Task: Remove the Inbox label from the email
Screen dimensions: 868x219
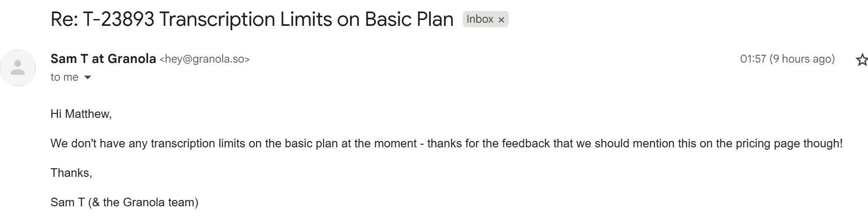Action: click(501, 20)
